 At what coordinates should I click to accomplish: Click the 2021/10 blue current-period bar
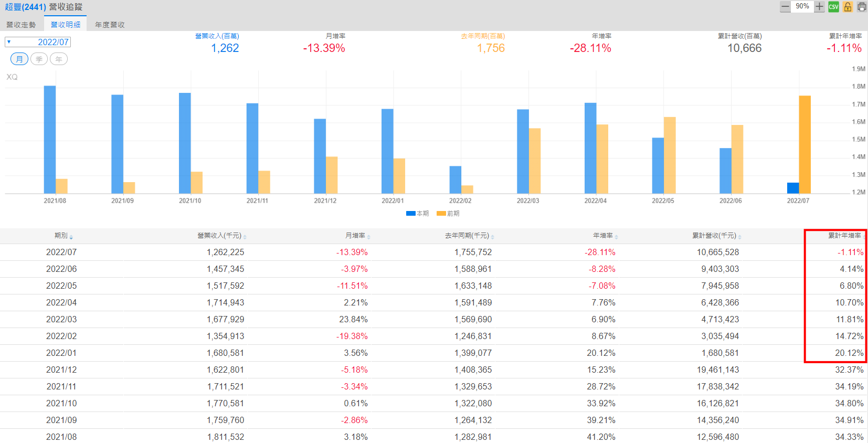[x=185, y=143]
